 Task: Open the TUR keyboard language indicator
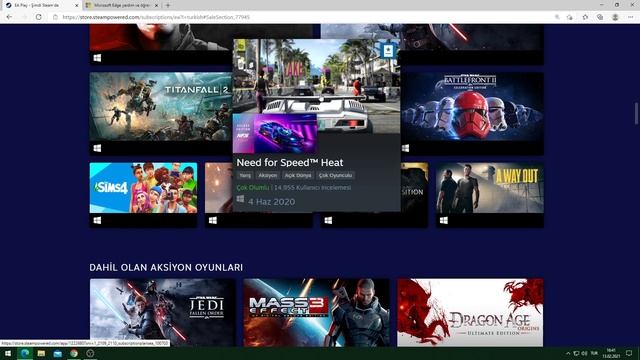click(594, 353)
